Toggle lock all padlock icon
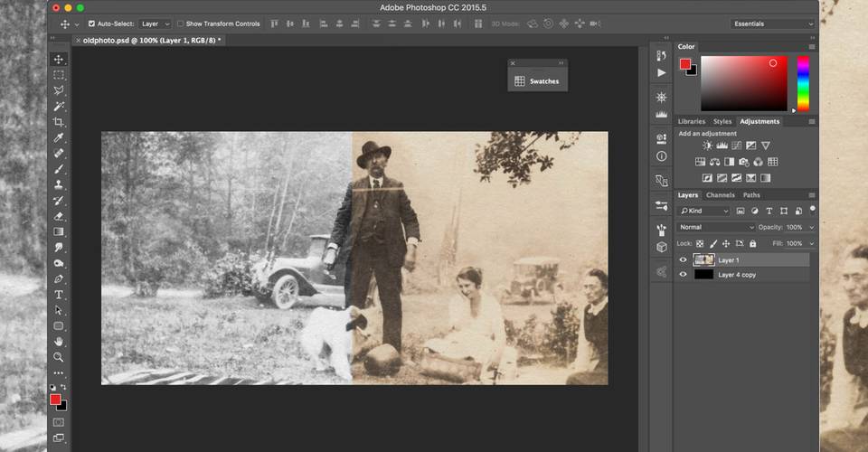 (752, 243)
